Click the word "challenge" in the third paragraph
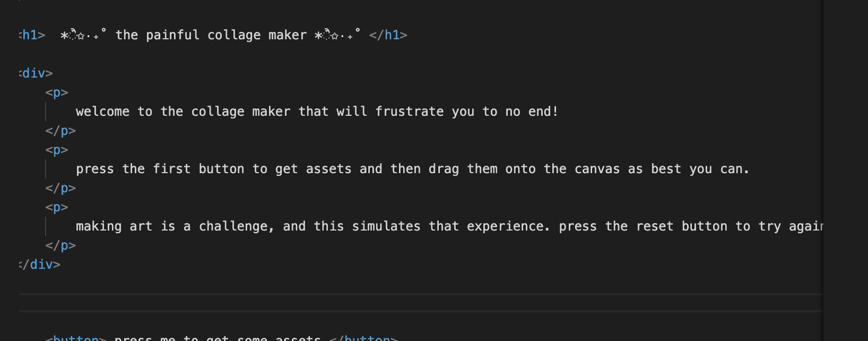This screenshot has height=341, width=868. (x=236, y=226)
